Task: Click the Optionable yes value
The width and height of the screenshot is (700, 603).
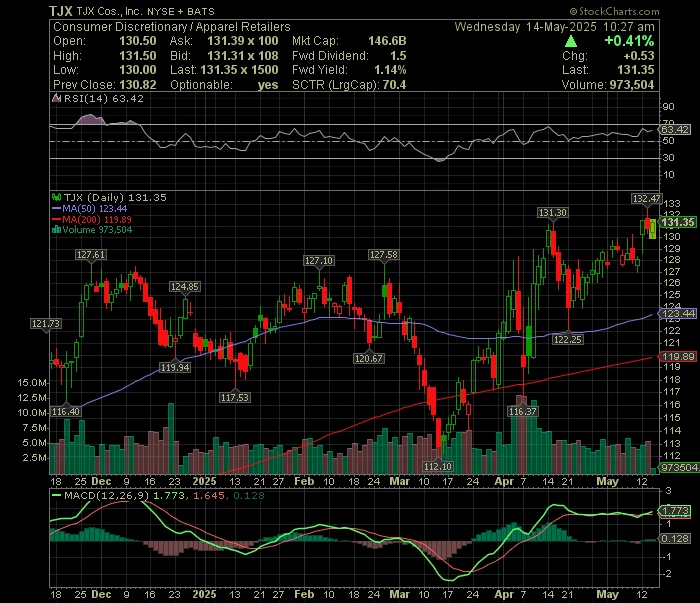Action: click(x=268, y=85)
